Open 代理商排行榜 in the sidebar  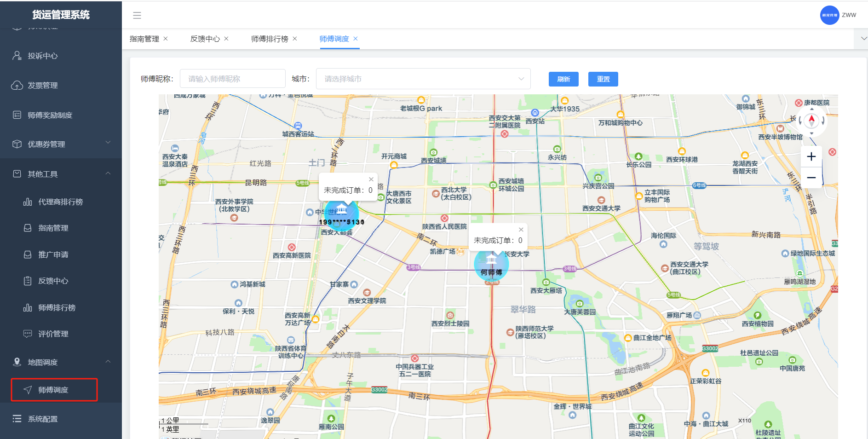[x=60, y=202]
